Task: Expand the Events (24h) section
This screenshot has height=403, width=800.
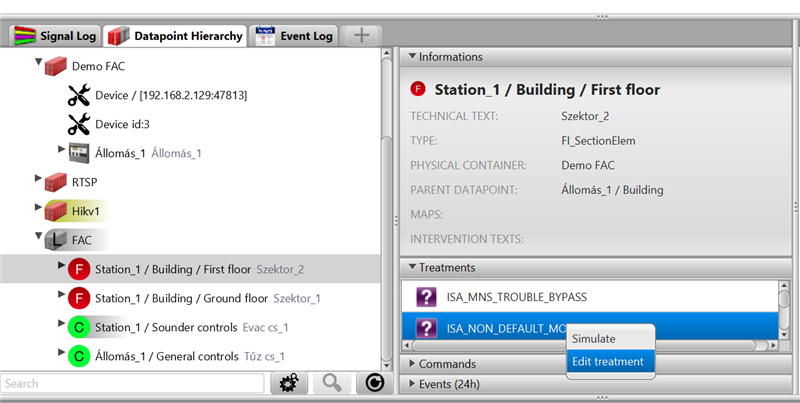Action: [x=410, y=384]
